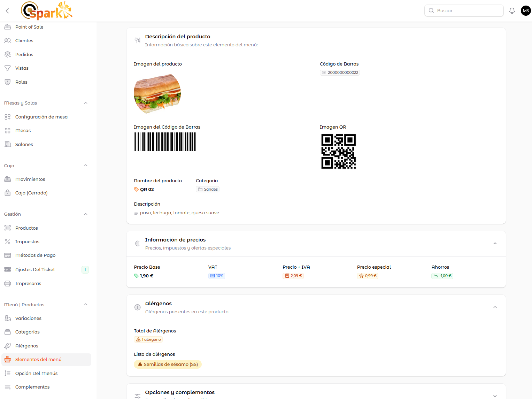The image size is (532, 399).
Task: Expand the Opciones y complementos panel
Action: tap(495, 396)
